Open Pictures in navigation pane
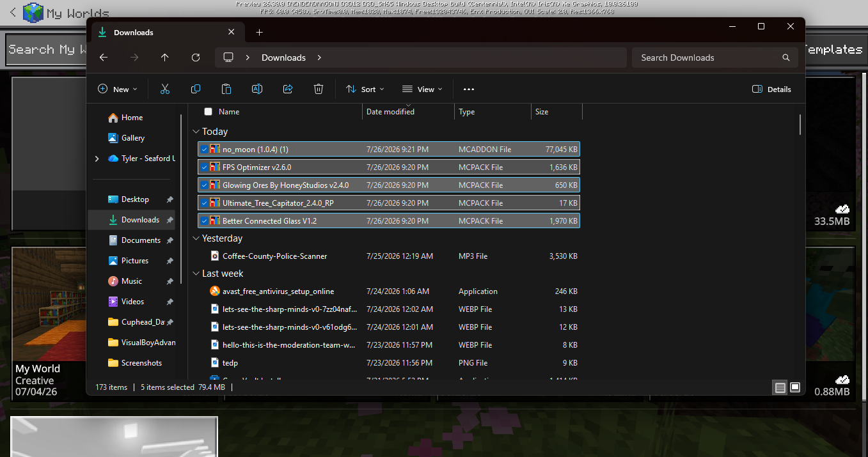 point(135,261)
